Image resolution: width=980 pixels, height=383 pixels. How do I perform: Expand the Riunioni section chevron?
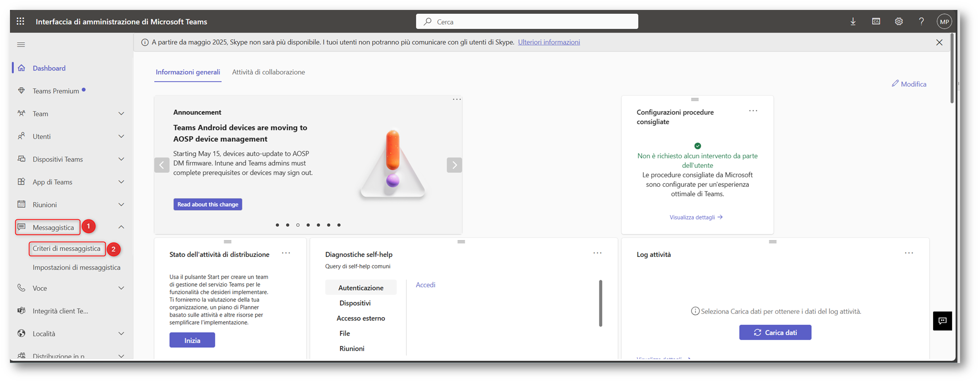(121, 205)
